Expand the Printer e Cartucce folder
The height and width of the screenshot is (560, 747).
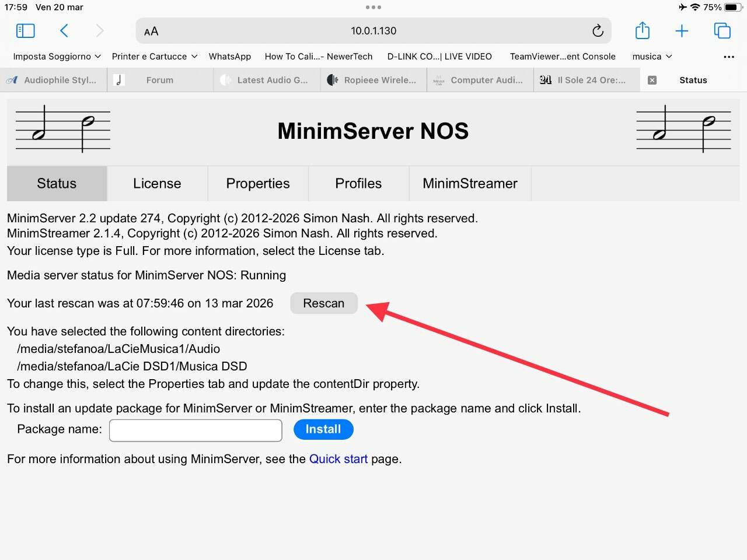154,57
